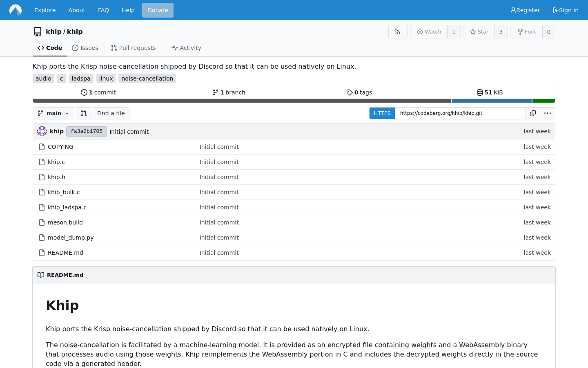Open the Help menu item
Viewport: 588px width, 368px height.
(128, 10)
